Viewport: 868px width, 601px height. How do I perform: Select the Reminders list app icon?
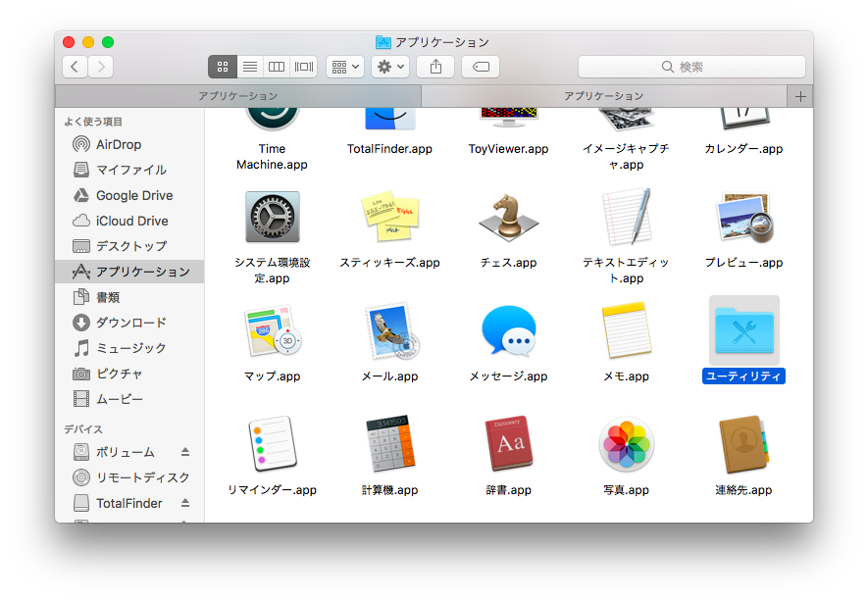click(273, 444)
